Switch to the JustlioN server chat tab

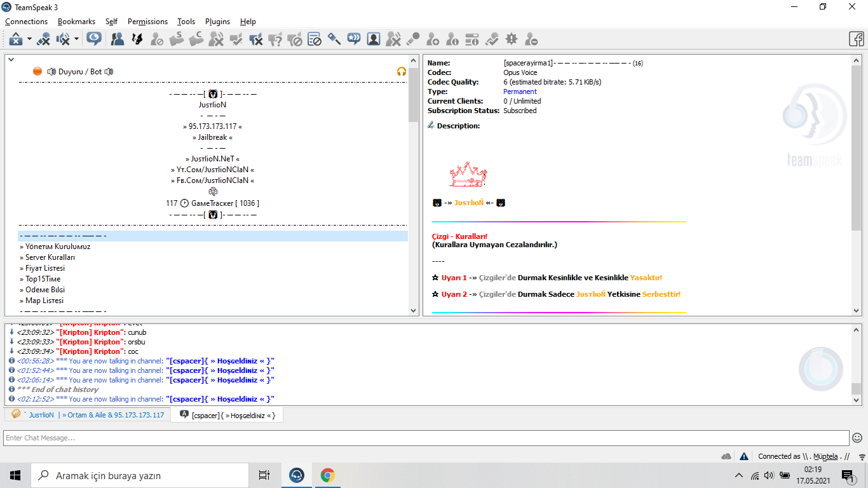[88, 415]
